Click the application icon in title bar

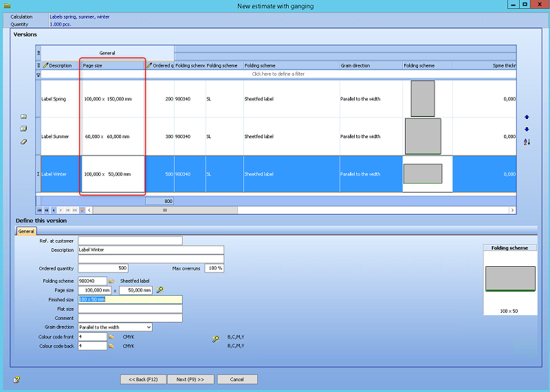[x=7, y=6]
